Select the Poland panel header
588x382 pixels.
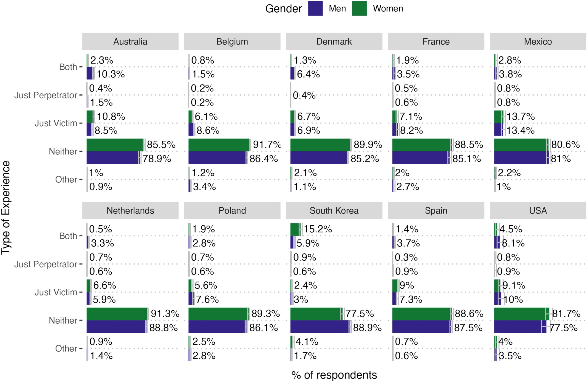(232, 210)
